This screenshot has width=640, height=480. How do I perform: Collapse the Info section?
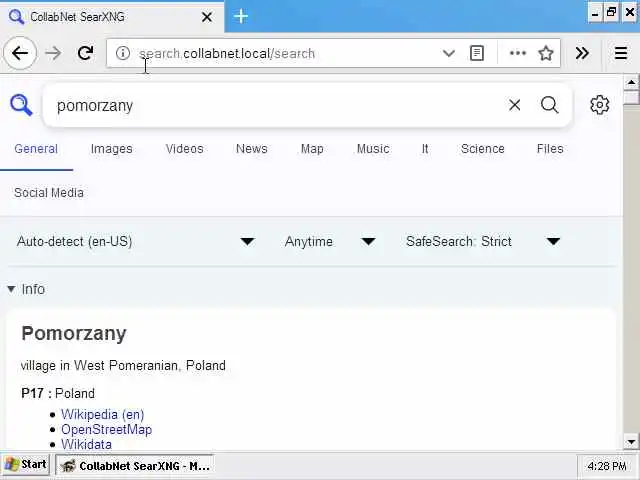coord(26,289)
